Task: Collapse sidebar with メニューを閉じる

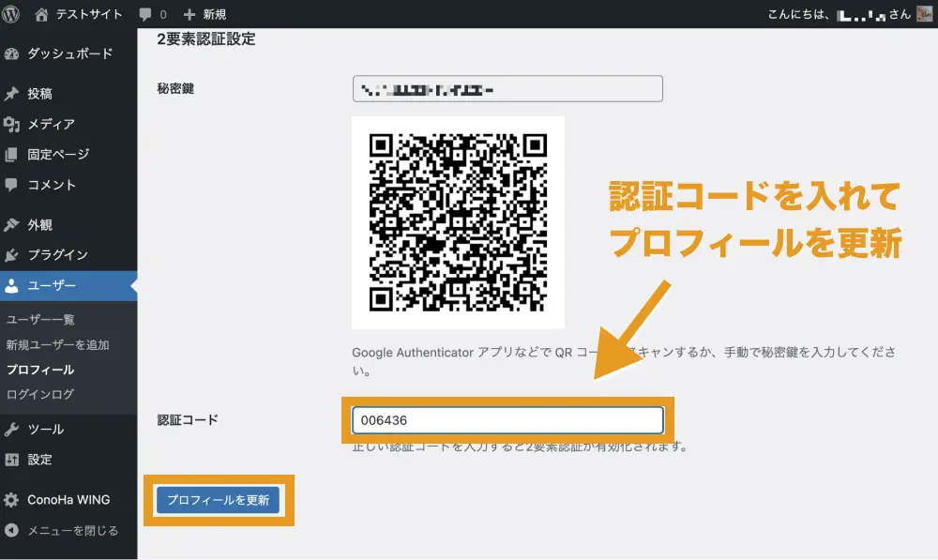Action: 72,530
